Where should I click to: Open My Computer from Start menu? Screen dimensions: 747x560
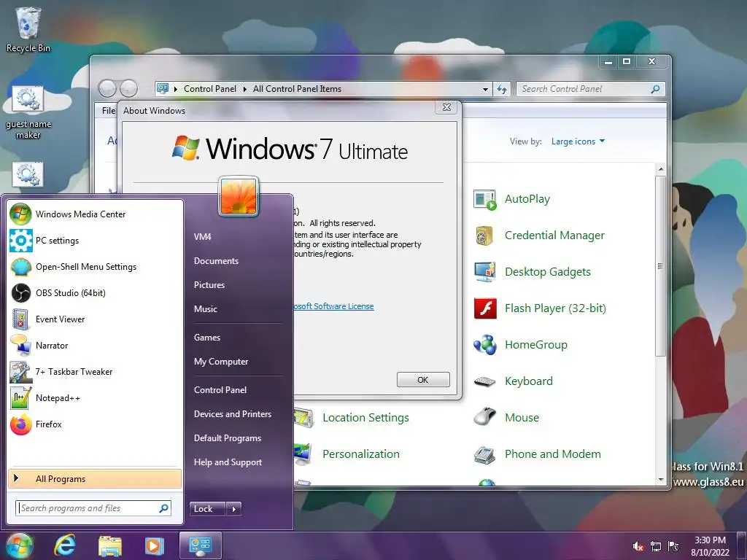pos(221,362)
